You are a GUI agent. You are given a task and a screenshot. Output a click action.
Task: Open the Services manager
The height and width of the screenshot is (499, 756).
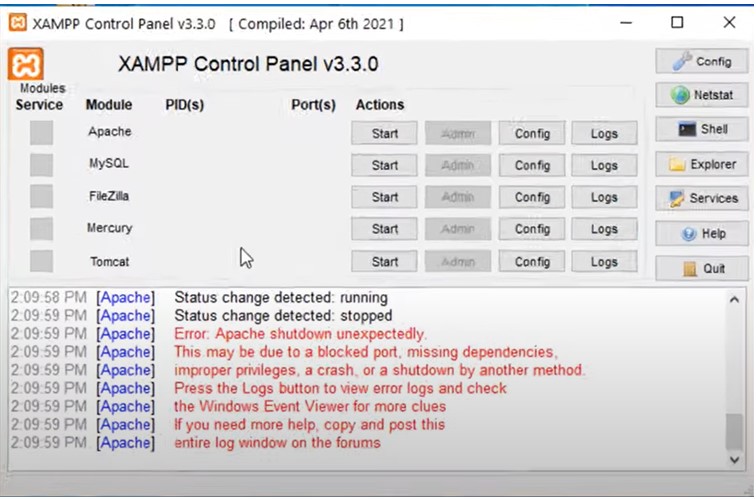tap(702, 198)
